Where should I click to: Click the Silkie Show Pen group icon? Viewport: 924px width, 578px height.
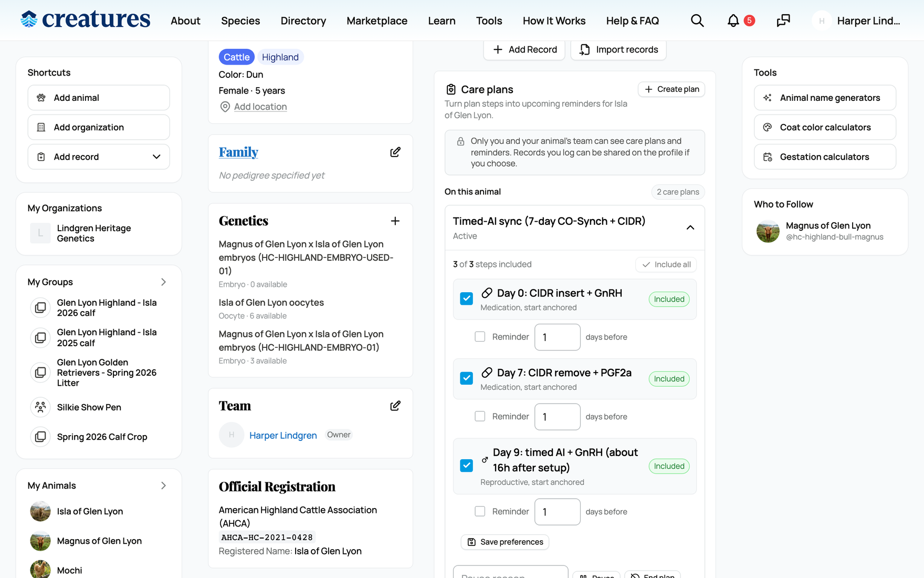click(x=40, y=407)
